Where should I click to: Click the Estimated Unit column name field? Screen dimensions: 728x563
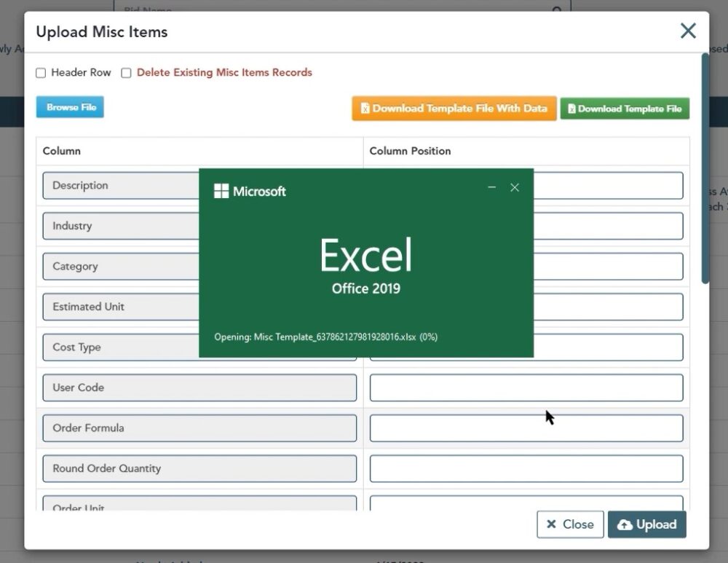(120, 307)
